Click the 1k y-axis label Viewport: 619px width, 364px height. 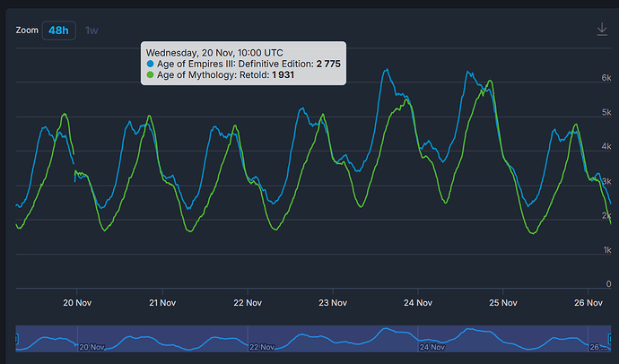[x=607, y=249]
